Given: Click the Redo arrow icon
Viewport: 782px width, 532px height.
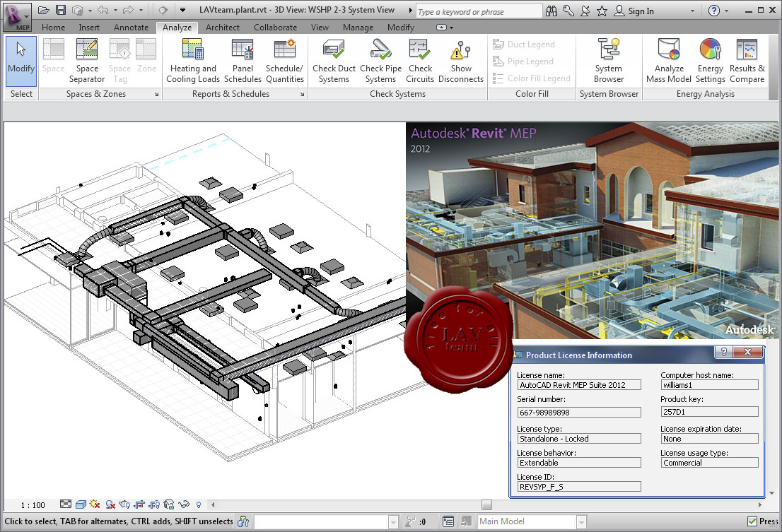Looking at the screenshot, I should click(128, 10).
